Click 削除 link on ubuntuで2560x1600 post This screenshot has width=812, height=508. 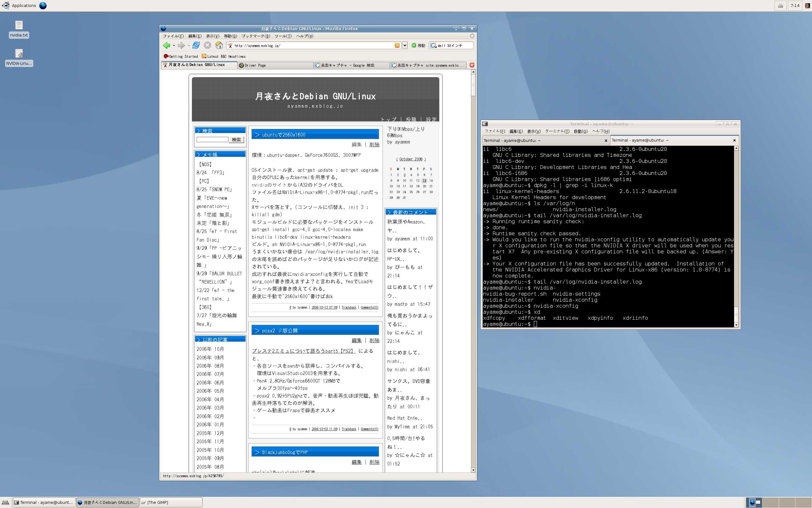(375, 144)
